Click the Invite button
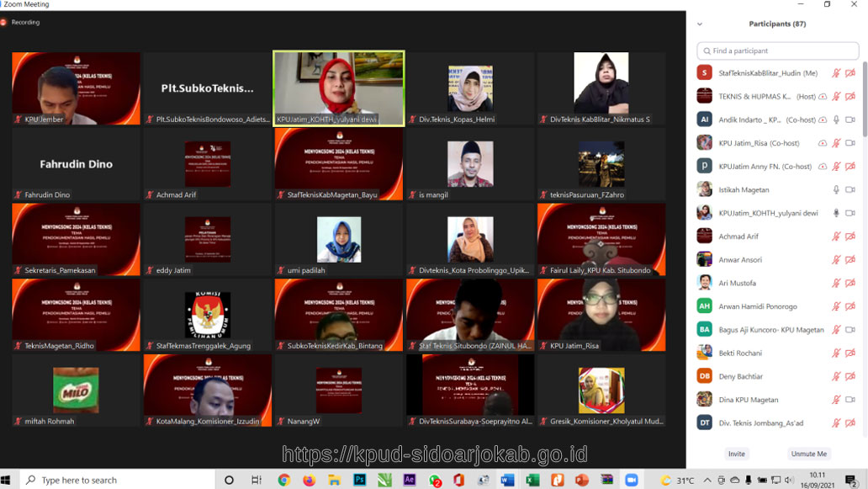 click(736, 454)
